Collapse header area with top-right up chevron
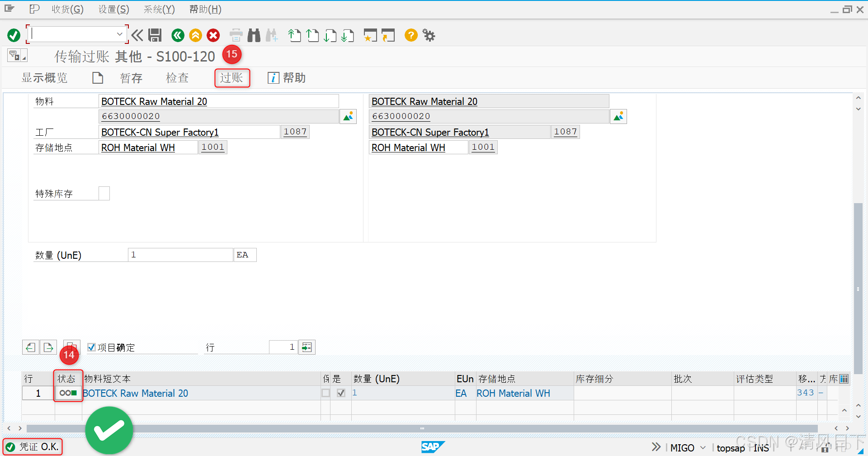The image size is (868, 456). (x=858, y=98)
